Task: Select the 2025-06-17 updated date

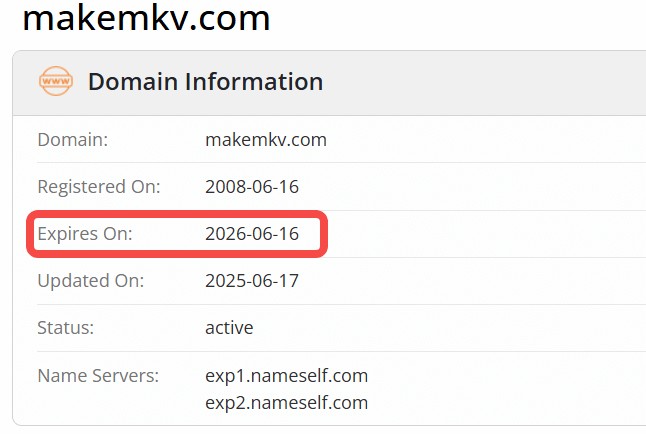Action: click(x=252, y=281)
